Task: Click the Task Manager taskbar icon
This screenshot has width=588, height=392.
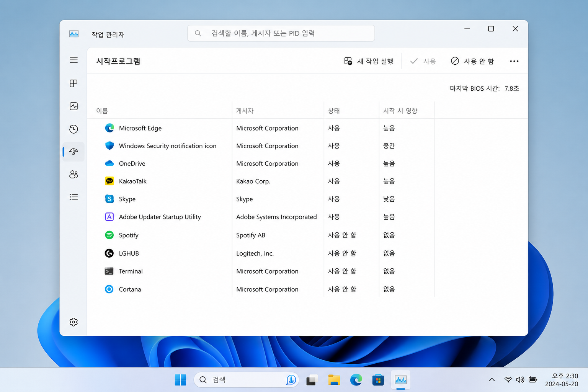Action: click(400, 380)
